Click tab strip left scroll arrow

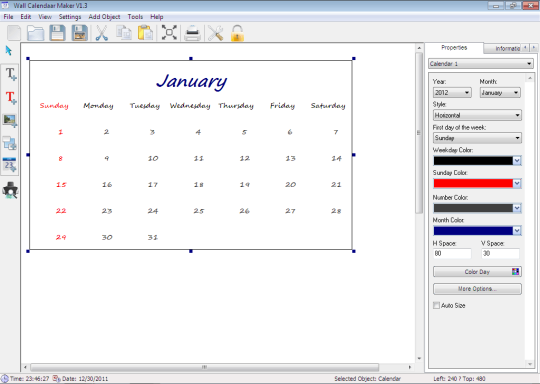point(525,48)
